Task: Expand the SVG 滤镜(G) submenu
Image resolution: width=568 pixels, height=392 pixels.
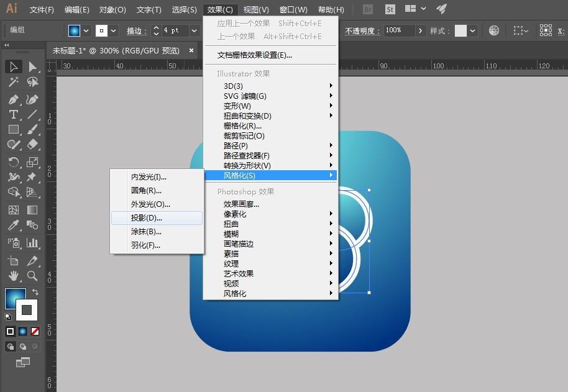Action: [x=271, y=96]
